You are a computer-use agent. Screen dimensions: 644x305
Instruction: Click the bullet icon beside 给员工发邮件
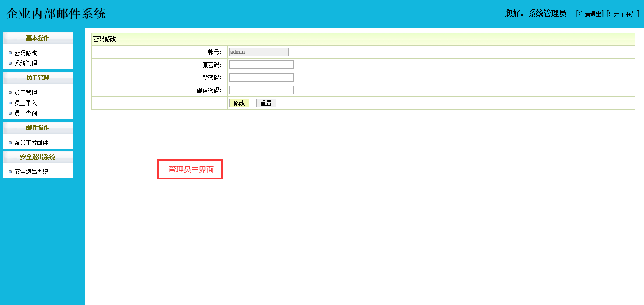pos(10,143)
